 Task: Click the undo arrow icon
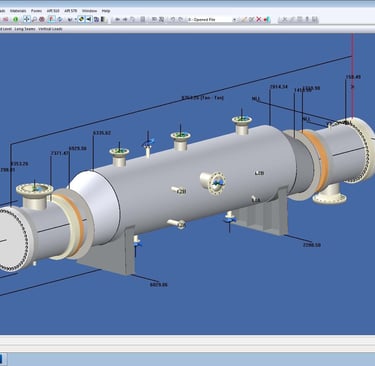click(173, 19)
